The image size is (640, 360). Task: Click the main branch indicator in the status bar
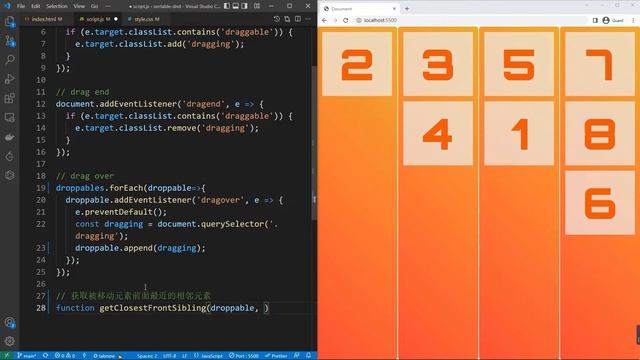[x=27, y=356]
